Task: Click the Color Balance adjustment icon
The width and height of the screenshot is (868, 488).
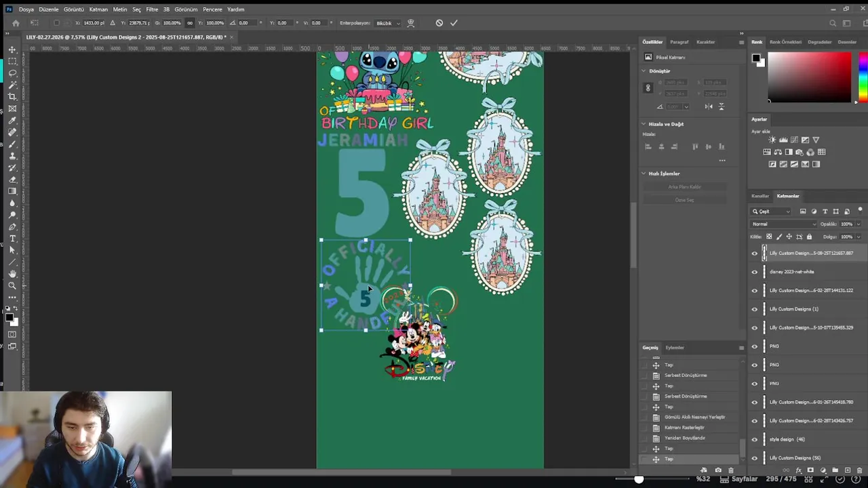Action: click(x=777, y=152)
